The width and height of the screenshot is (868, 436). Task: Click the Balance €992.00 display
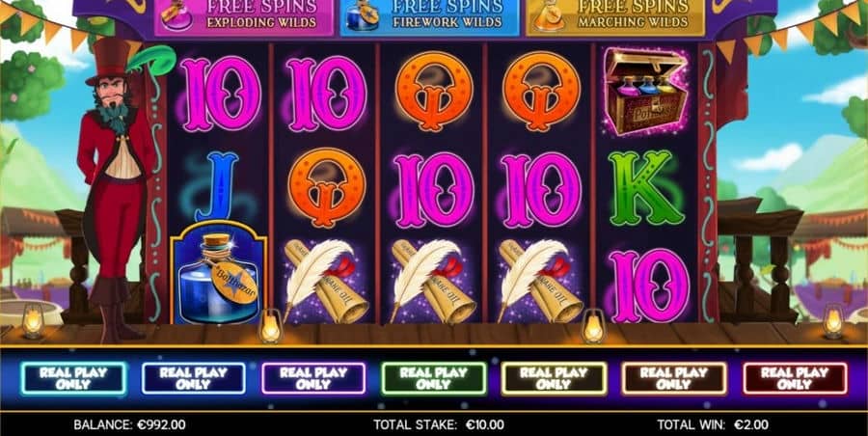point(129,425)
